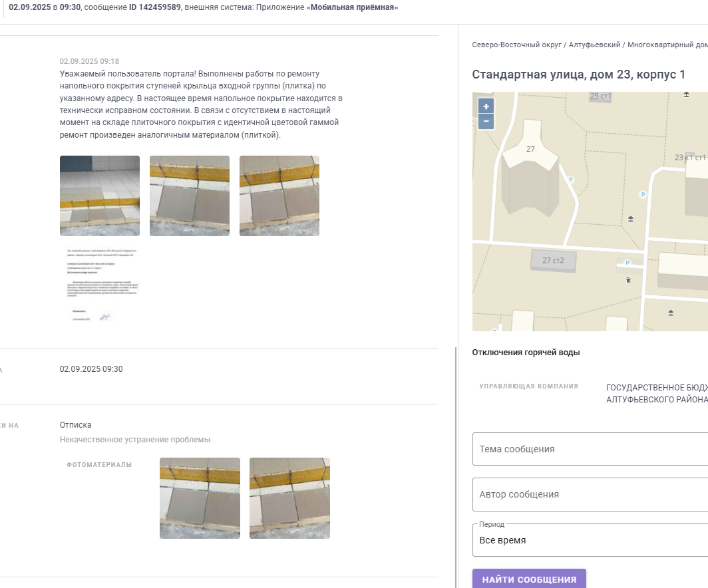Open third response photo of gray tiles

point(279,196)
